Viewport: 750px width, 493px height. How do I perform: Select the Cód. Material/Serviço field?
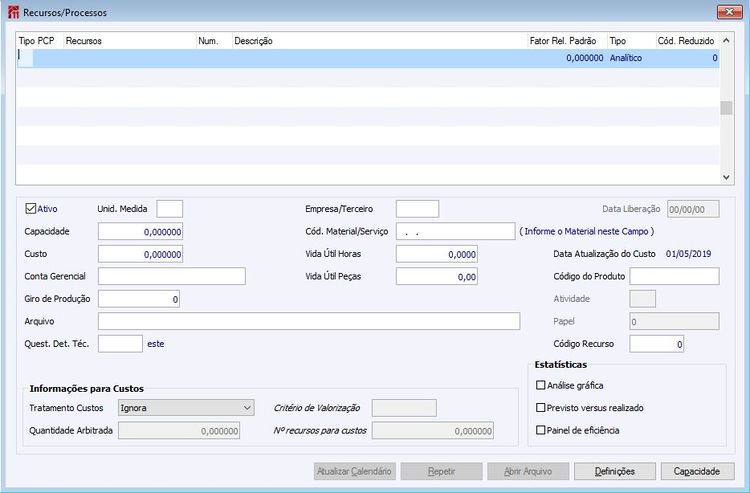pos(454,231)
